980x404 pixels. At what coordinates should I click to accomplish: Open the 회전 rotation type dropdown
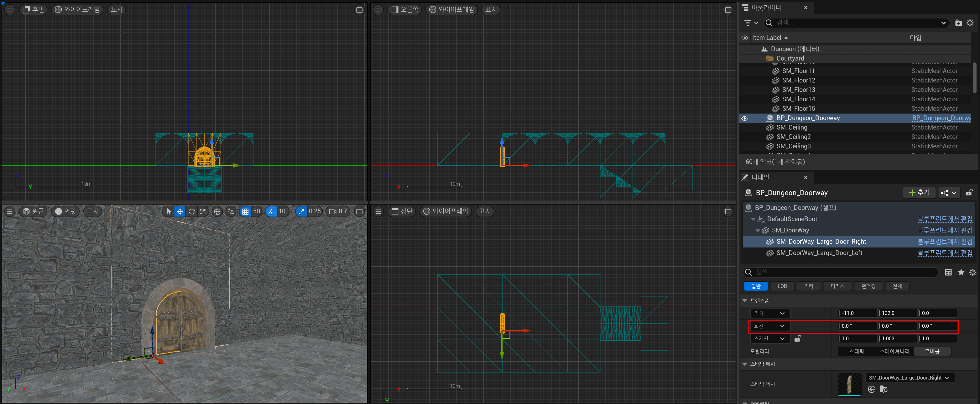(769, 326)
